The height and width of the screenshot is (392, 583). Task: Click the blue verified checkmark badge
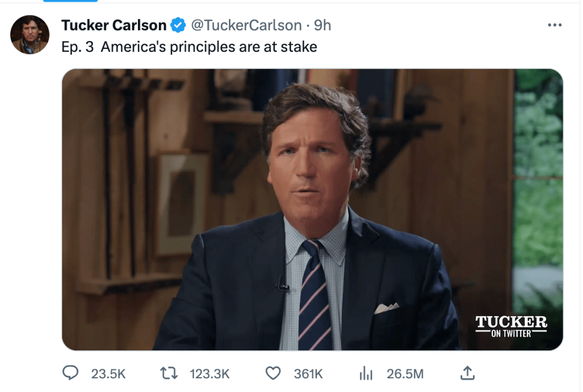pos(178,25)
